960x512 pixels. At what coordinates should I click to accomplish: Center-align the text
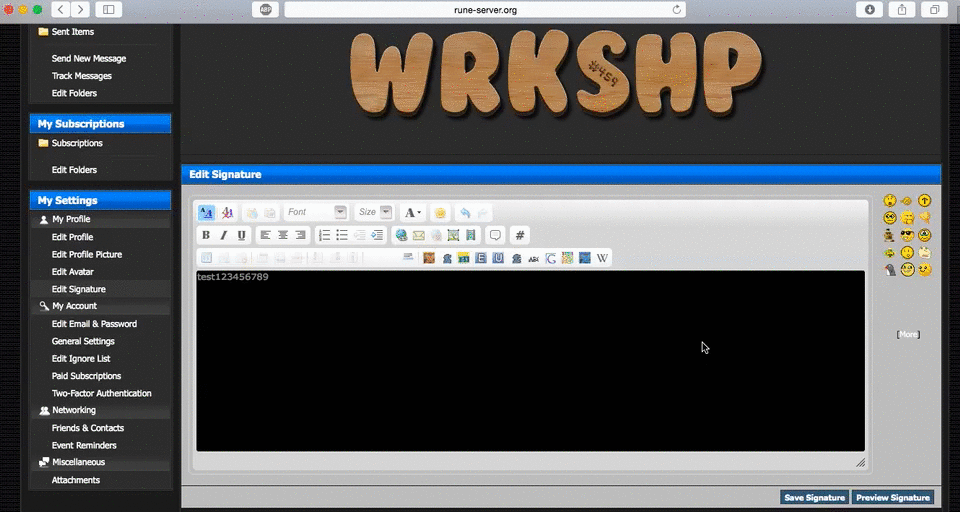point(283,235)
